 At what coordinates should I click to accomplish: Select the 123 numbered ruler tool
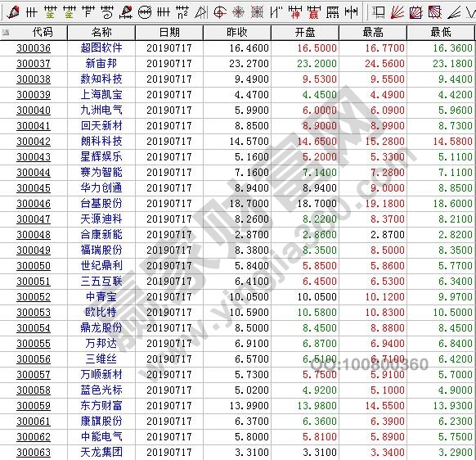(333, 12)
